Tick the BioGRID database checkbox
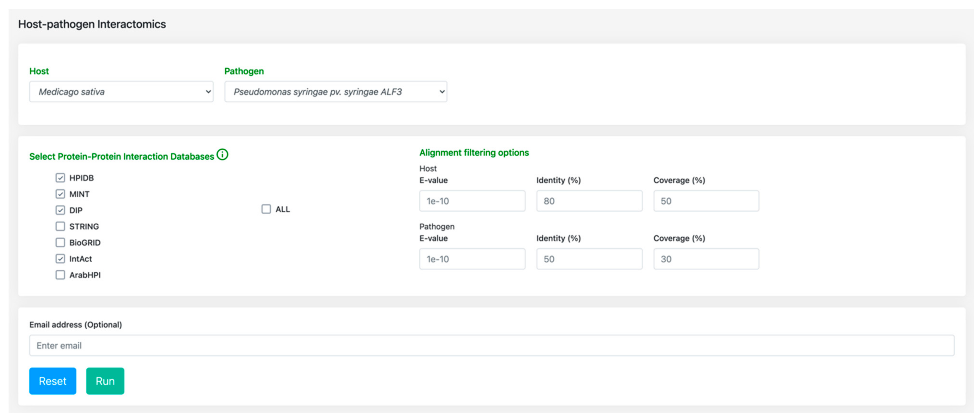This screenshot has width=980, height=420. (x=60, y=243)
